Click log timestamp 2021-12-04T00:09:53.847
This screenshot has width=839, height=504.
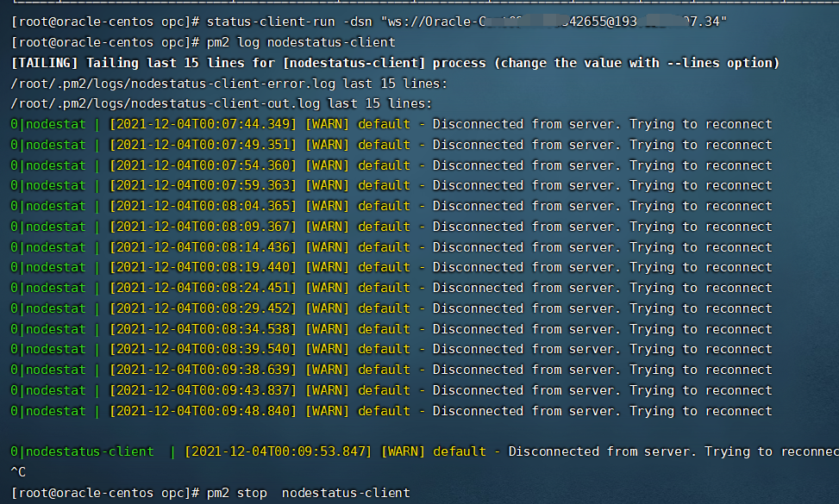point(279,451)
